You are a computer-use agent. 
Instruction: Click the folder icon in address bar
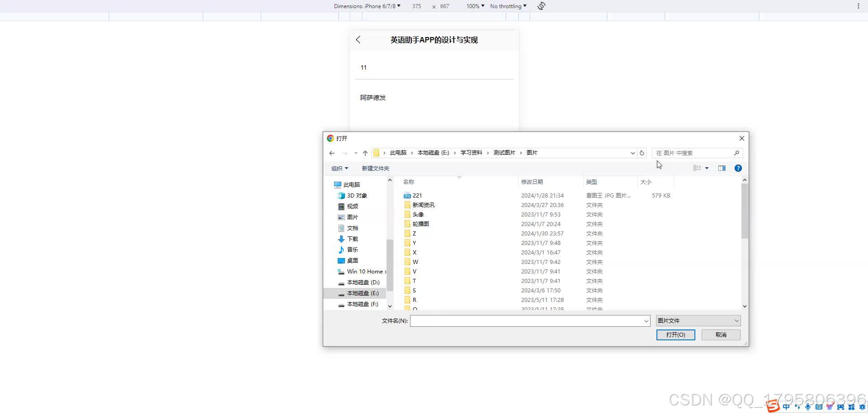[x=376, y=153]
